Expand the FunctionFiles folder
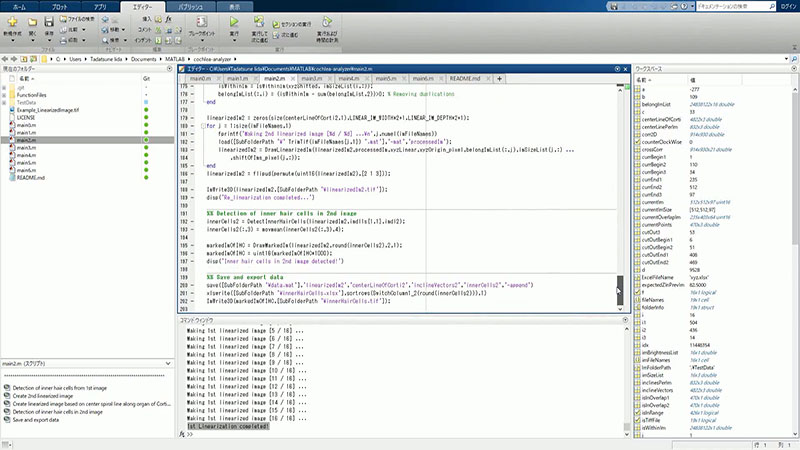This screenshot has height=450, width=800. click(x=4, y=95)
